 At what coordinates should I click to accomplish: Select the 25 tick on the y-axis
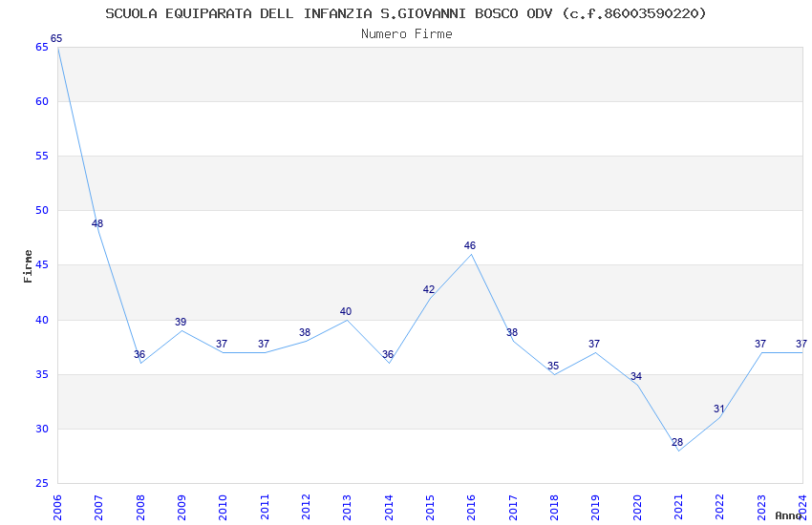coord(42,484)
